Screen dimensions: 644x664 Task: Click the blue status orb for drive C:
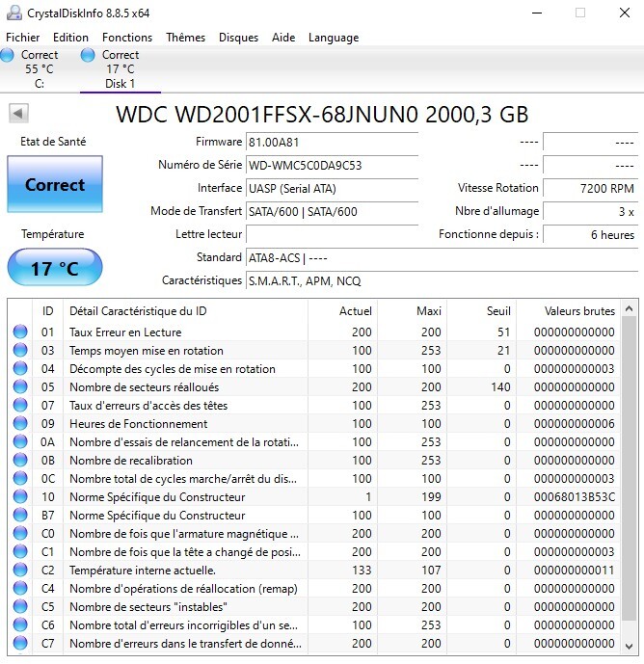click(8, 56)
